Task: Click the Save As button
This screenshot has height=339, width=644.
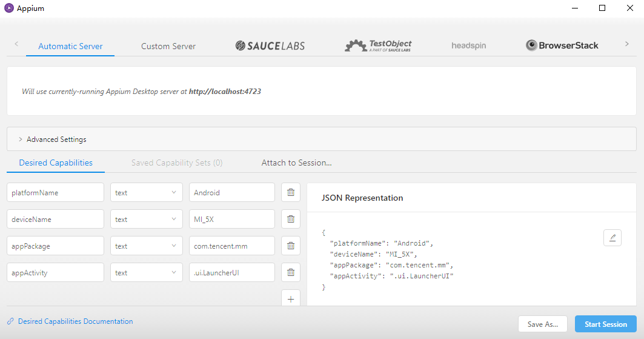Action: tap(543, 324)
